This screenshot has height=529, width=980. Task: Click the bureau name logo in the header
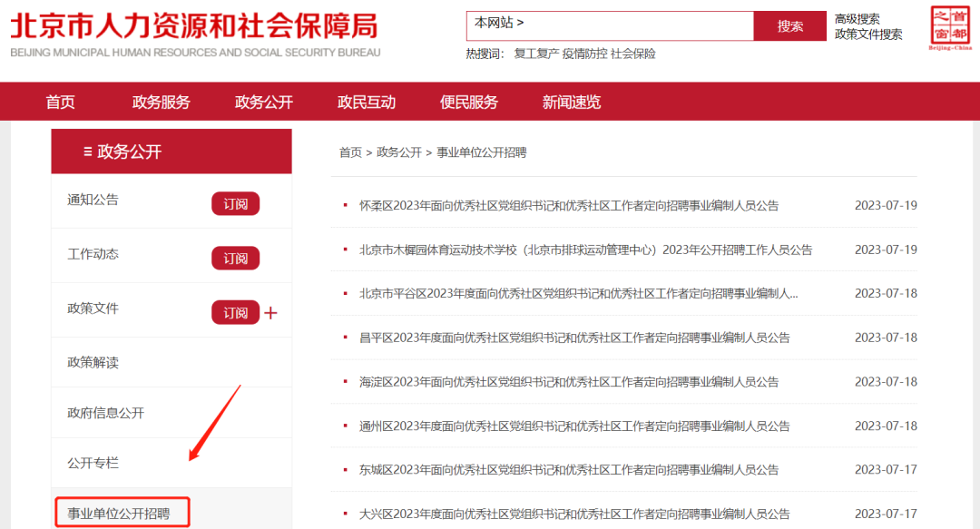coord(195,34)
